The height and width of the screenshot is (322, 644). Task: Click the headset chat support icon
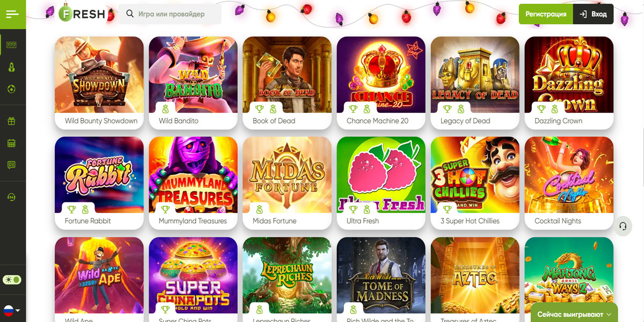623,226
